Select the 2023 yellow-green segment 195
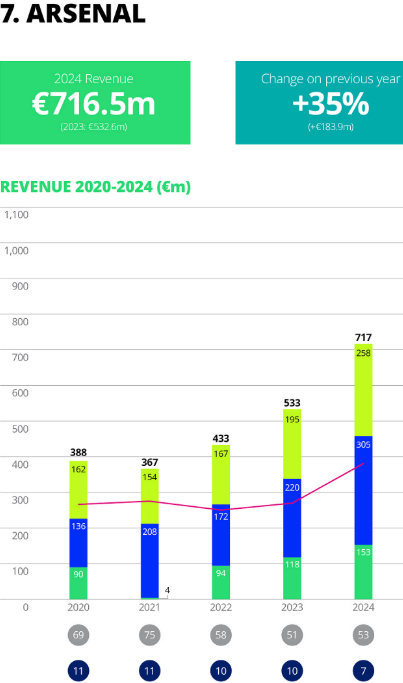403x683 pixels. click(292, 444)
